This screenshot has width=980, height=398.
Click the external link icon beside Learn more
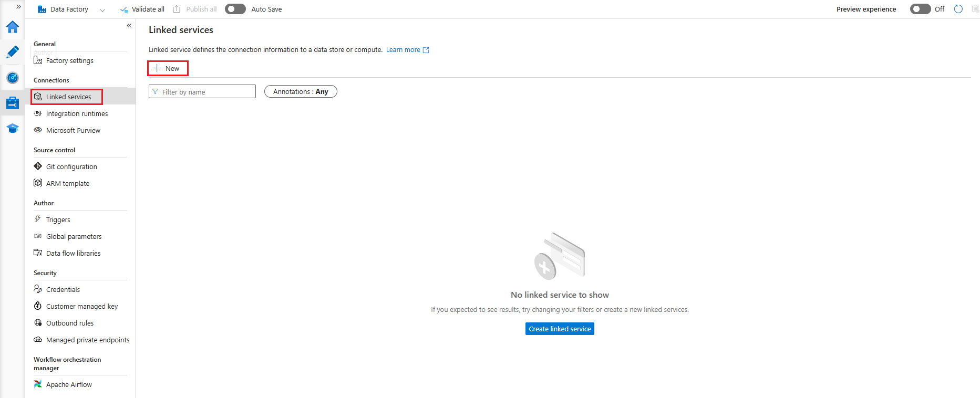[x=426, y=50]
